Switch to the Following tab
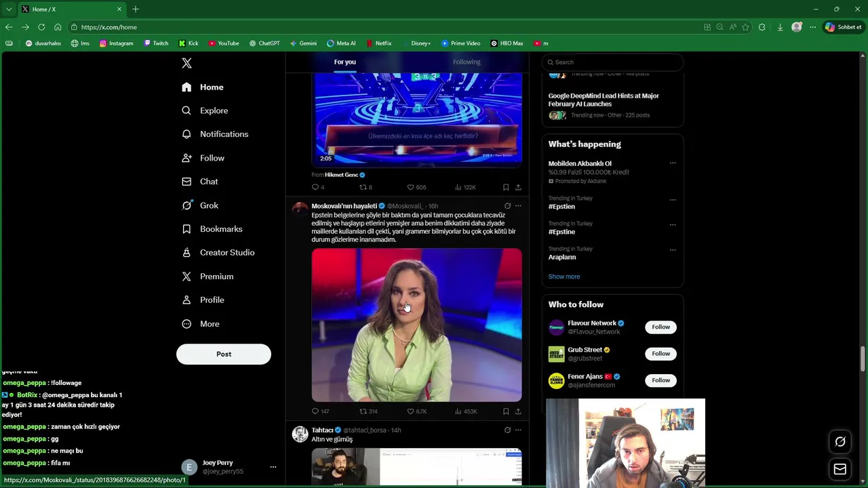 click(x=467, y=62)
